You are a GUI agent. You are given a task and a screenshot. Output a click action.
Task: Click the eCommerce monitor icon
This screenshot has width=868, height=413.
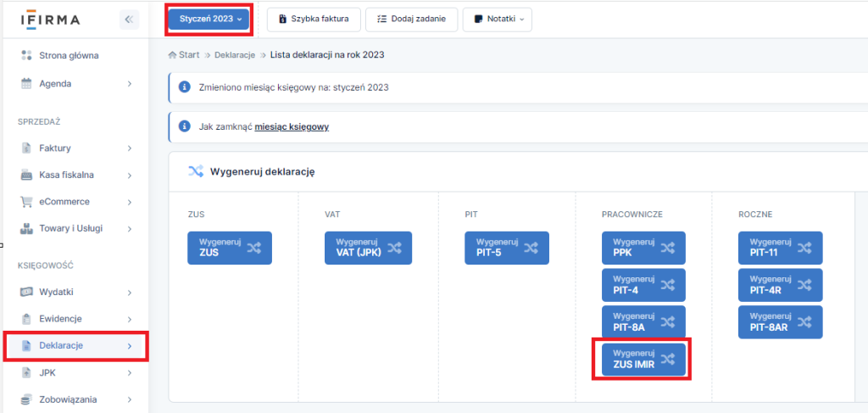pyautogui.click(x=26, y=202)
